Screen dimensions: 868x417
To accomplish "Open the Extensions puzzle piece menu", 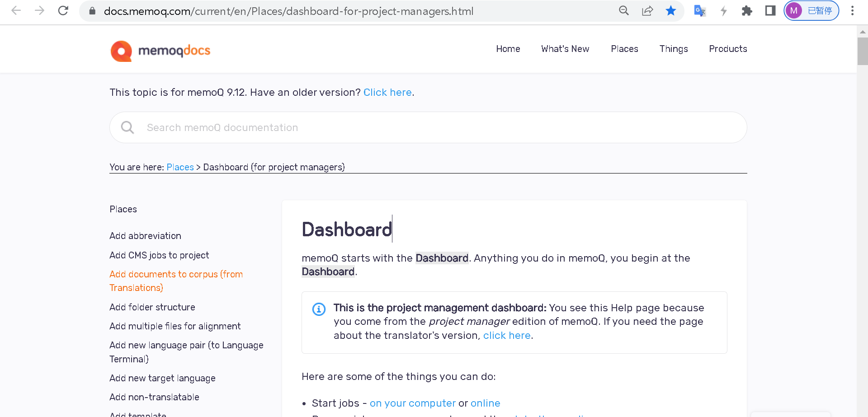I will (747, 11).
